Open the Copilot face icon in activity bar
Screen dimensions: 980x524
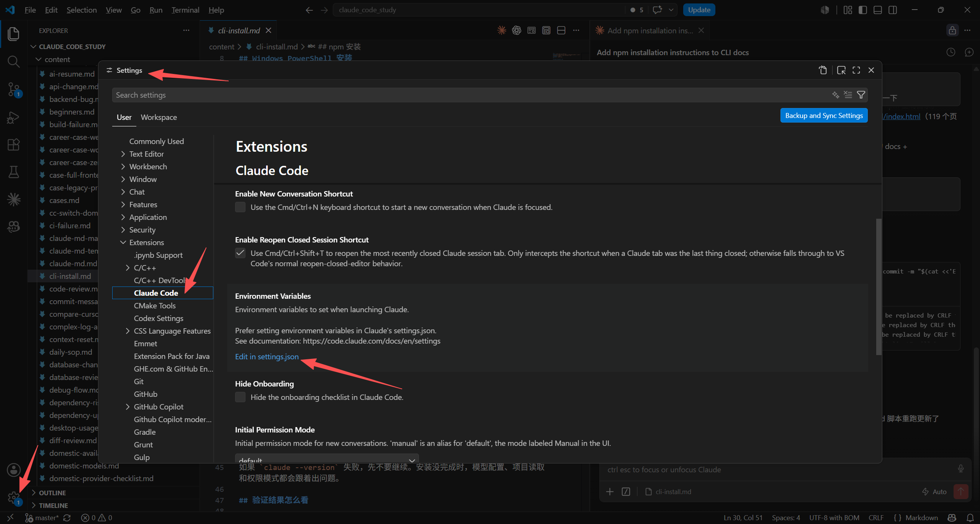(13, 227)
